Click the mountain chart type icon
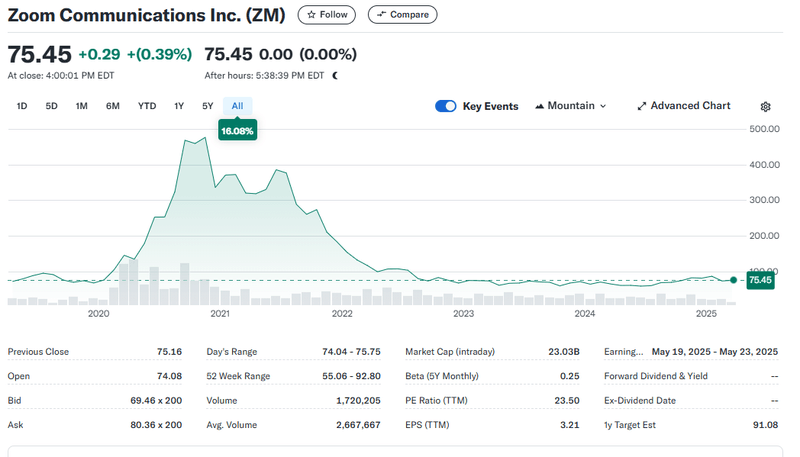The width and height of the screenshot is (800, 457). pyautogui.click(x=541, y=106)
